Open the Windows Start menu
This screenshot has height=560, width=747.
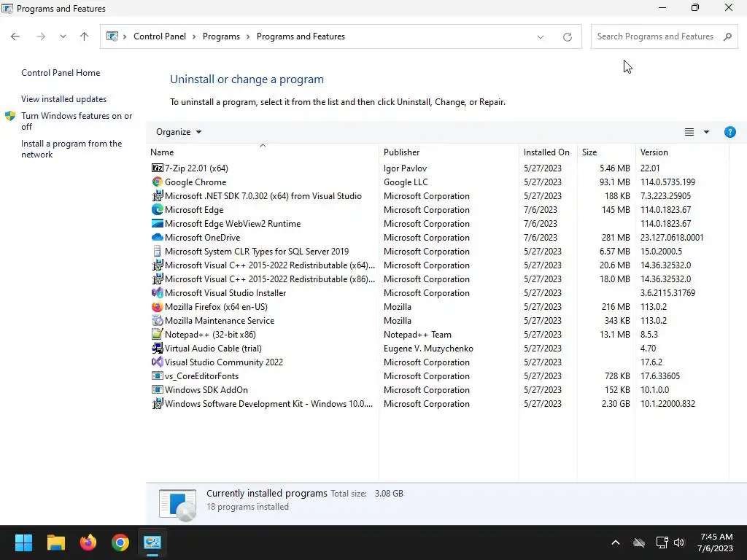(23, 542)
